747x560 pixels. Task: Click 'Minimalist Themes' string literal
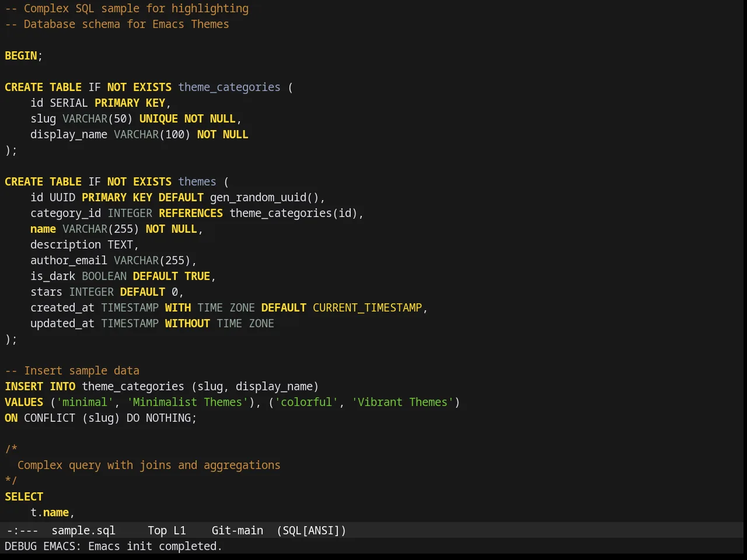pos(187,402)
